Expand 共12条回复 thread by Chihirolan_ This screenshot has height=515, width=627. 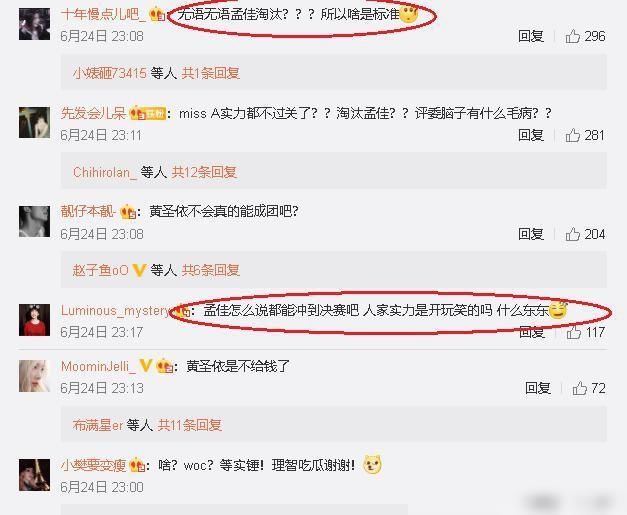point(204,172)
